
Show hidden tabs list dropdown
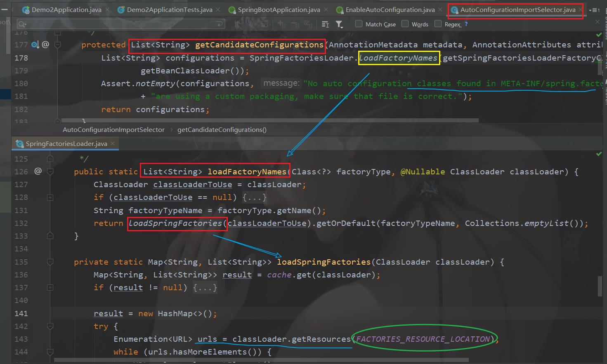point(595,10)
